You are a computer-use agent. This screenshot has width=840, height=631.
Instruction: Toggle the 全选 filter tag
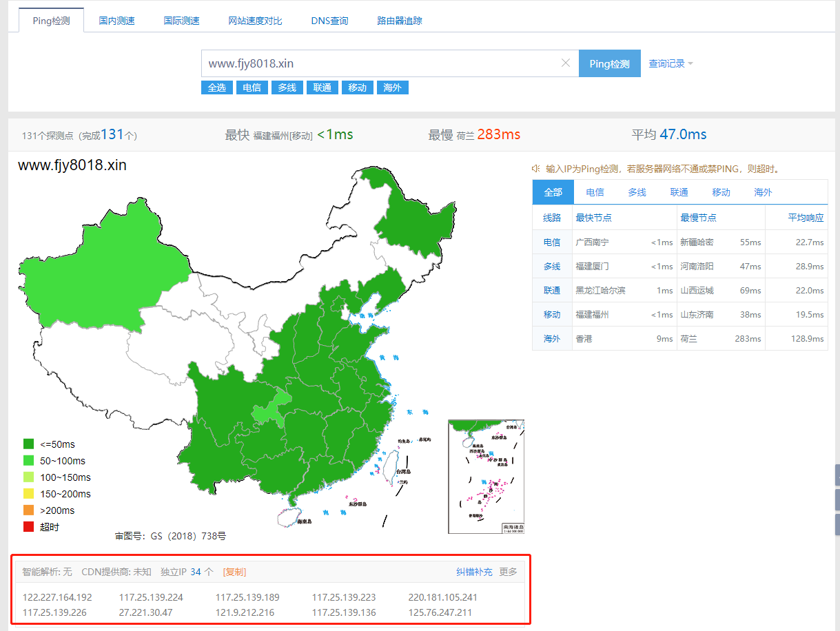point(216,87)
